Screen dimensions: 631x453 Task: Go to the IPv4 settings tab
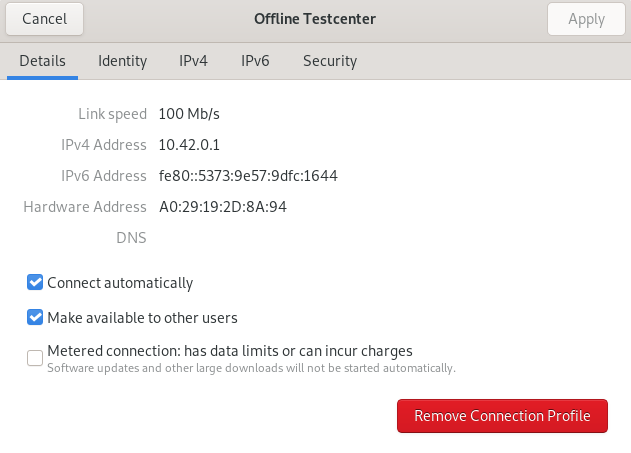(x=193, y=61)
